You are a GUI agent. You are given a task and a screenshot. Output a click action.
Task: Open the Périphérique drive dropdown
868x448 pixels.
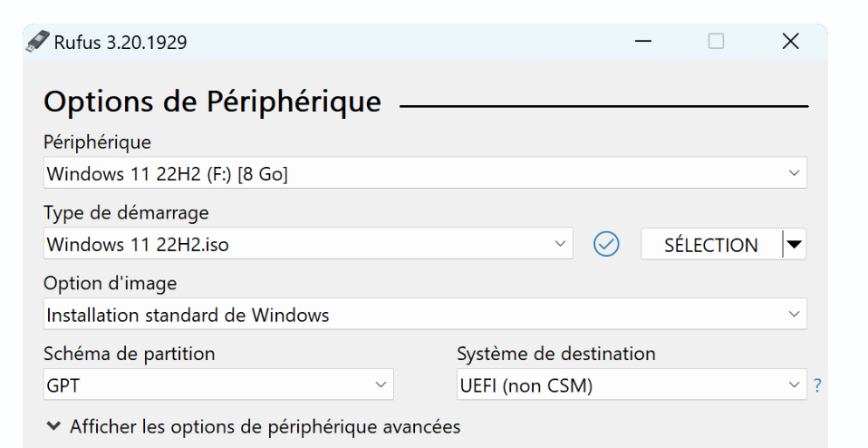pyautogui.click(x=425, y=173)
